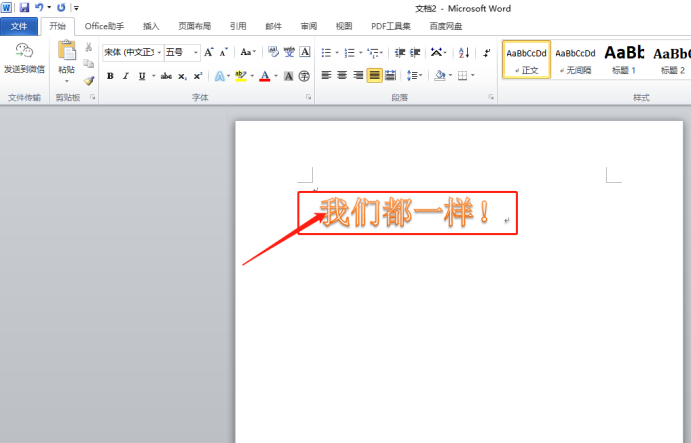The height and width of the screenshot is (443, 691).
Task: Open the PDF工具集 tab
Action: 390,26
